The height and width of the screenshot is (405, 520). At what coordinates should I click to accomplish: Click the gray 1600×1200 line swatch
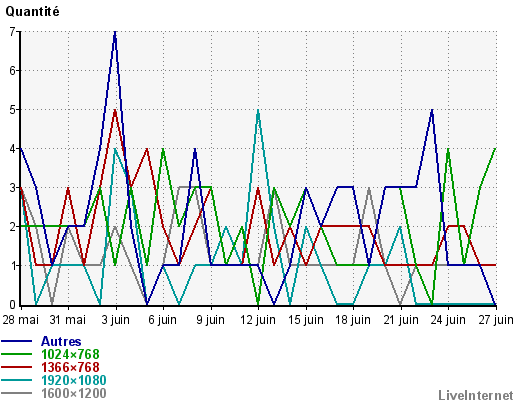click(16, 393)
